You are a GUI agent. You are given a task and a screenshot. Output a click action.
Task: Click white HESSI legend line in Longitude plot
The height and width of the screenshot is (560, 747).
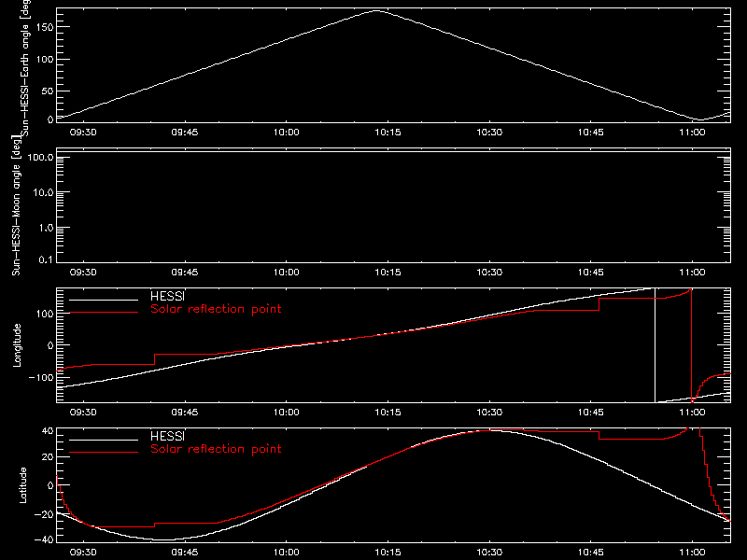point(104,300)
